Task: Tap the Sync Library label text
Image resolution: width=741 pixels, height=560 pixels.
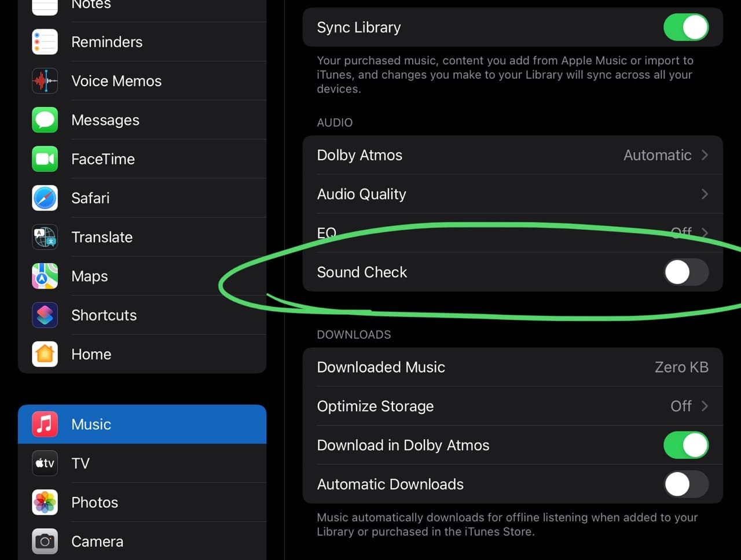Action: point(359,28)
